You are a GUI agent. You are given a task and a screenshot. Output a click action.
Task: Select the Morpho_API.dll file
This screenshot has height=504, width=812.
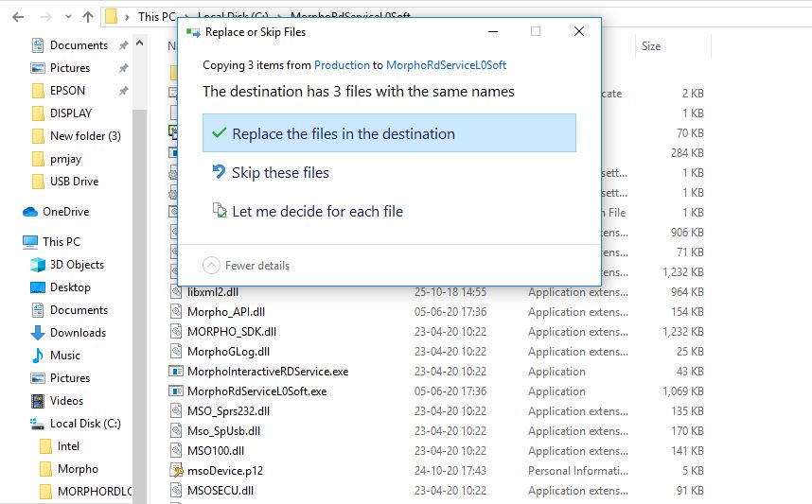[x=226, y=312]
